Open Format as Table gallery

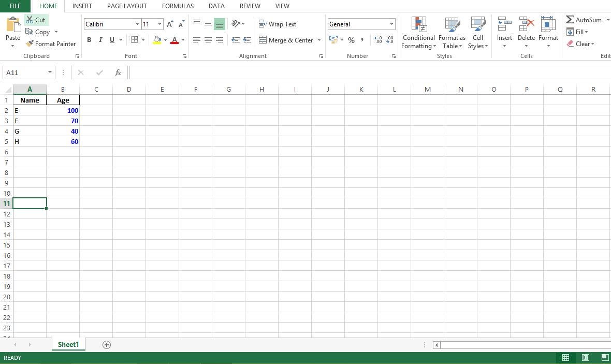[452, 33]
